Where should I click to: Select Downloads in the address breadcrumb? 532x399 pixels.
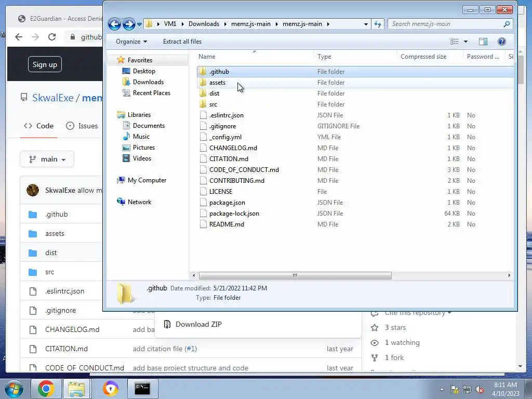(x=204, y=24)
